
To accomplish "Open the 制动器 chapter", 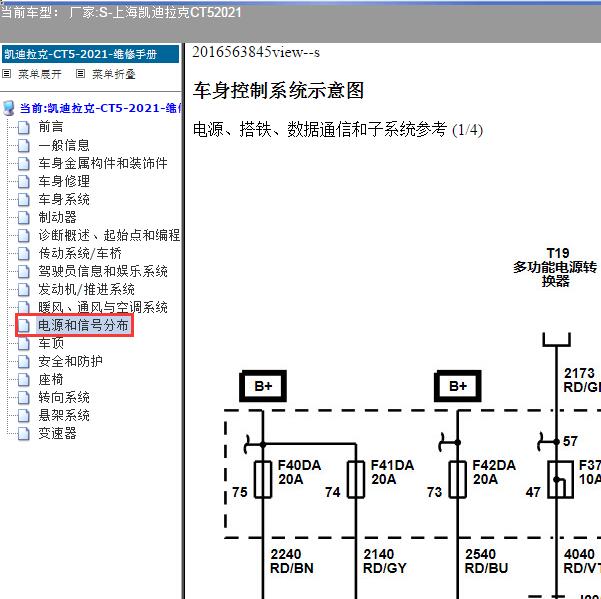I will click(x=57, y=217).
